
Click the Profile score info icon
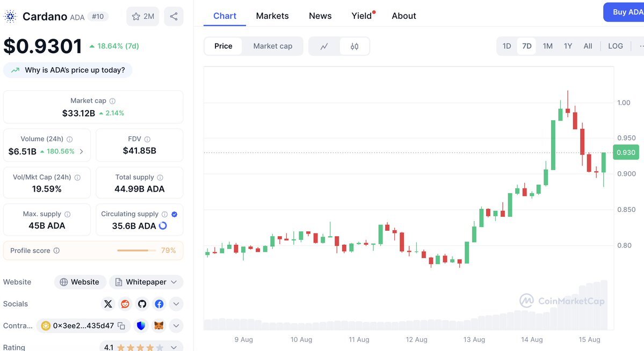click(57, 251)
